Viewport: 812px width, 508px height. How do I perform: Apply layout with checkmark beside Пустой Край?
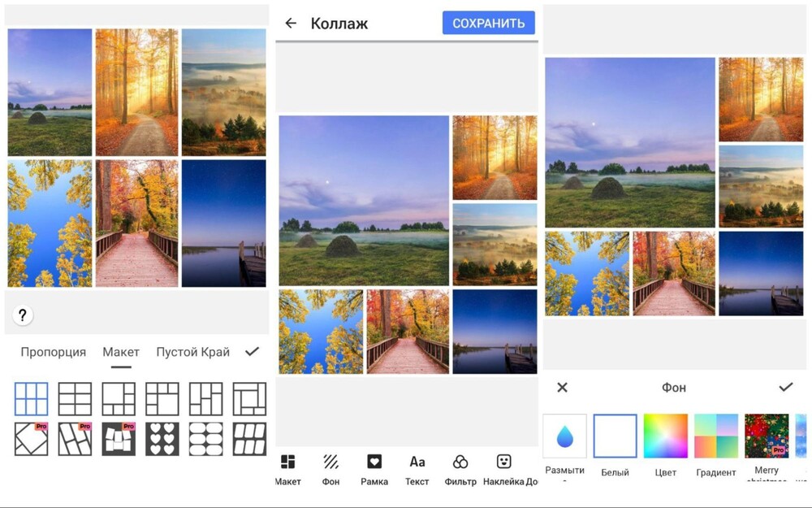point(252,351)
